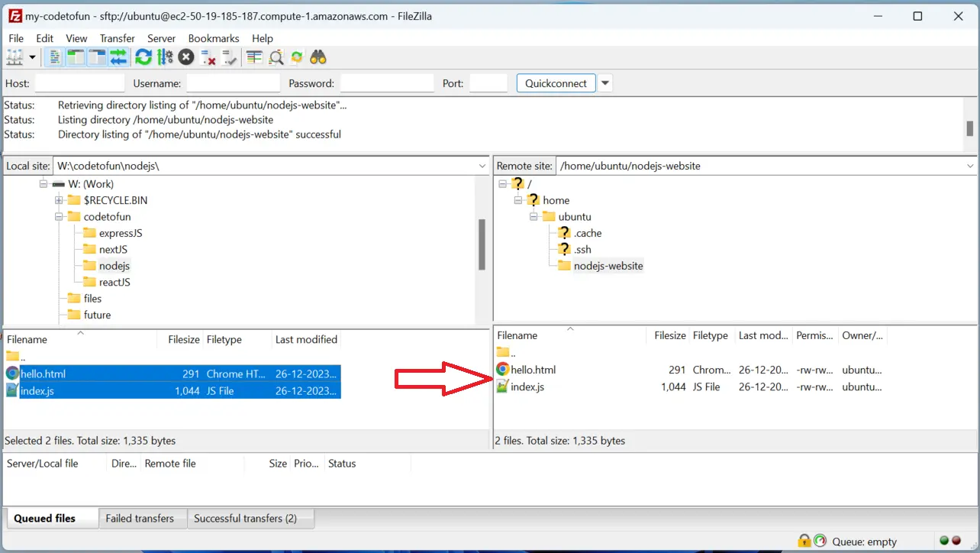Click the Host input field
This screenshot has width=980, height=553.
point(79,83)
